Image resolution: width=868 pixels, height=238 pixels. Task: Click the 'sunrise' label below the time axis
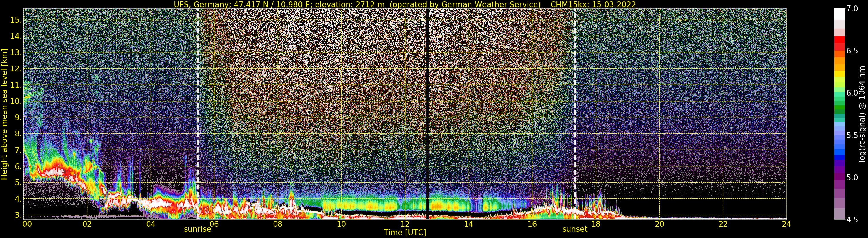(x=198, y=229)
